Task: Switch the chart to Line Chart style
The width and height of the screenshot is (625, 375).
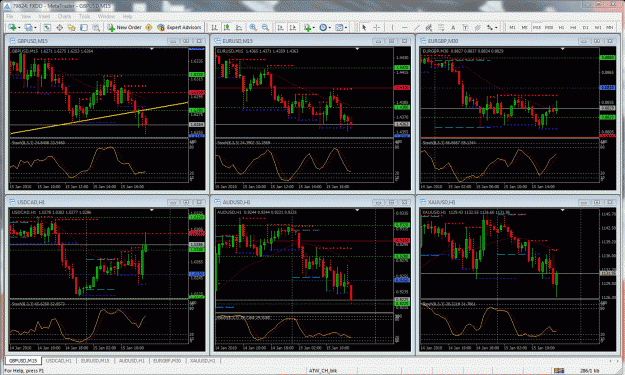Action: coord(239,27)
